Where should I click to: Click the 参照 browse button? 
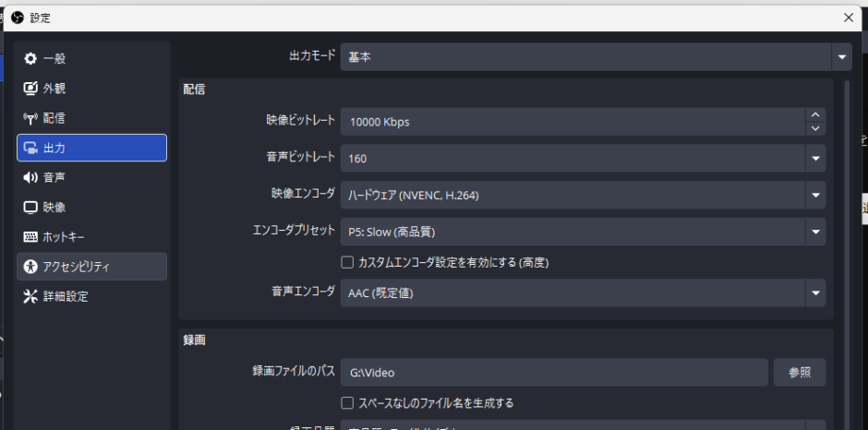pos(800,373)
